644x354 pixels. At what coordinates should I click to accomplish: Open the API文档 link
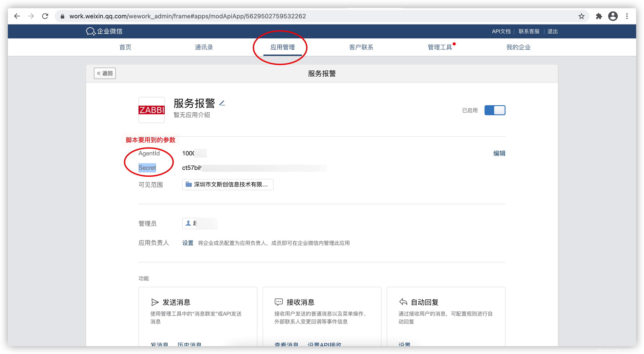(x=501, y=31)
